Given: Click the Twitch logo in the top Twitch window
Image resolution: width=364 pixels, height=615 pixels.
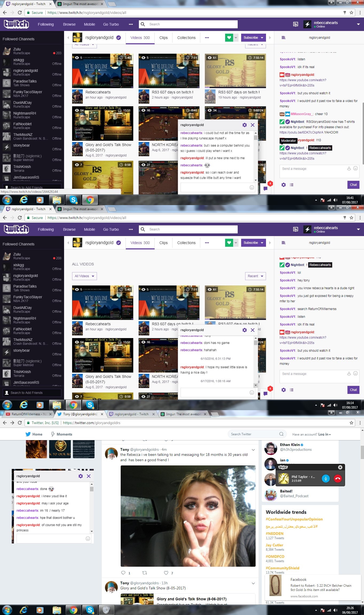Looking at the screenshot, I should tap(16, 24).
